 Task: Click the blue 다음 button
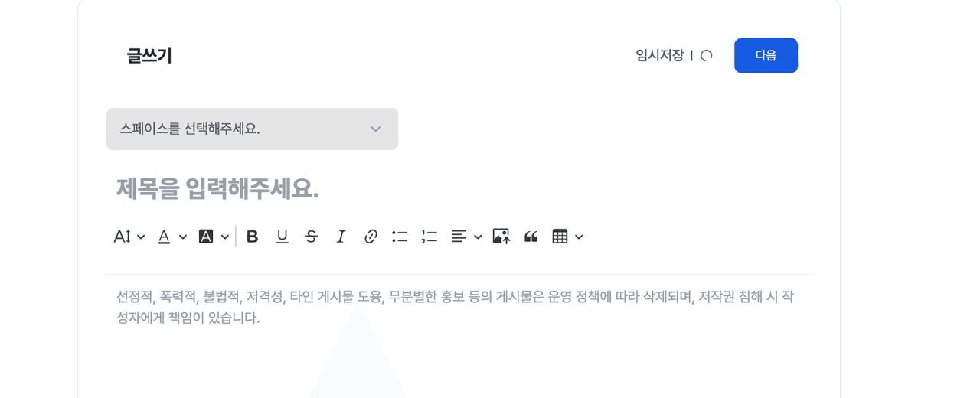766,55
